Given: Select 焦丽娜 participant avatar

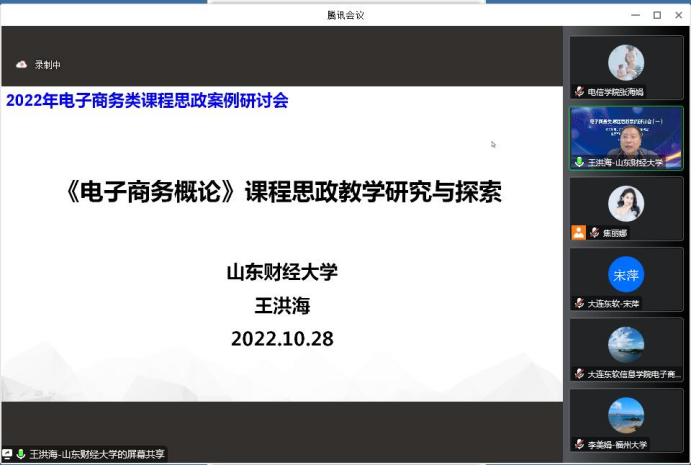Looking at the screenshot, I should tap(626, 204).
